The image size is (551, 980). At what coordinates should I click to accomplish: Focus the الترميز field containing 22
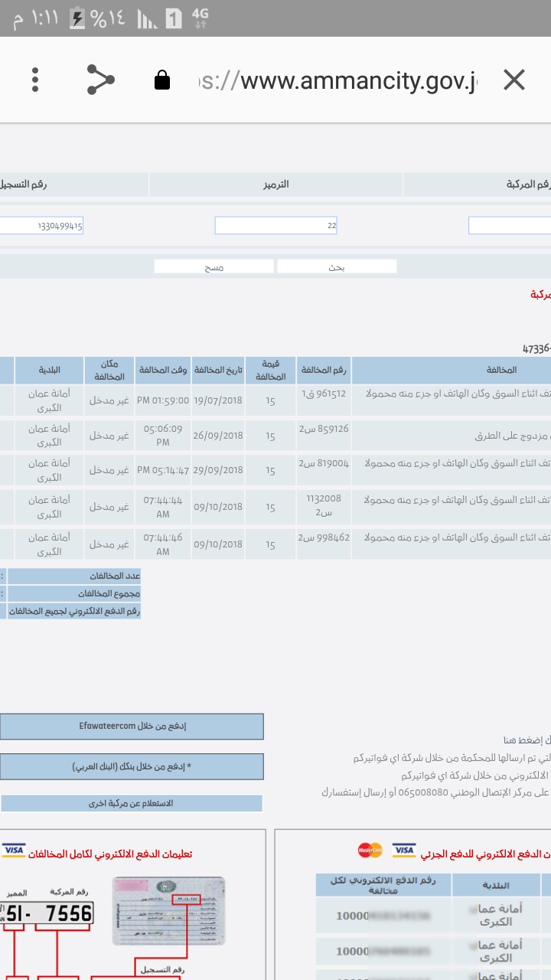[x=275, y=226]
